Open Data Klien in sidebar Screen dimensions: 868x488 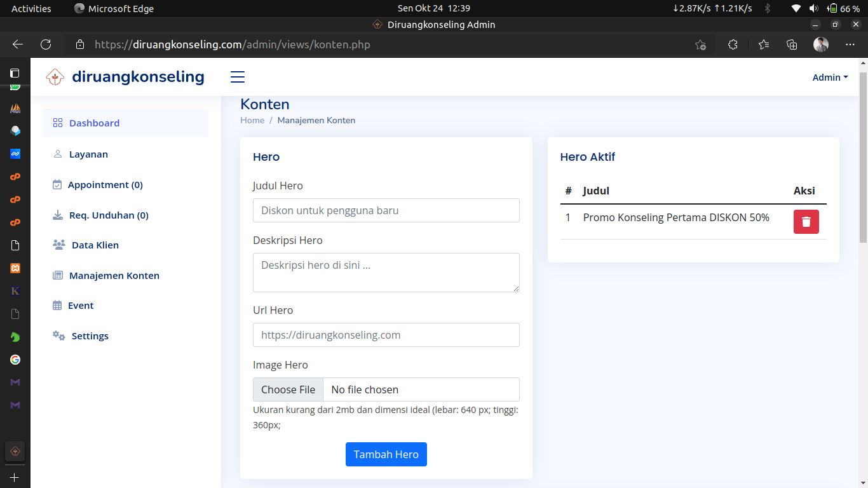95,245
